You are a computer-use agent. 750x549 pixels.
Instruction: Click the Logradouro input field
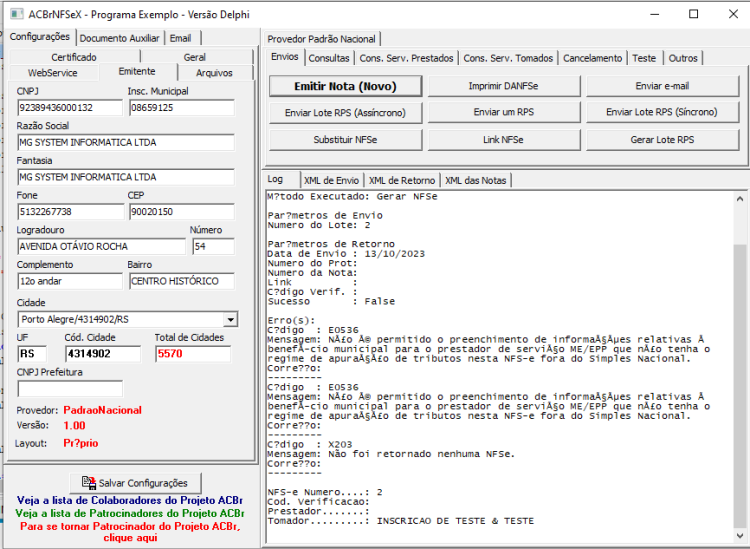tap(101, 247)
